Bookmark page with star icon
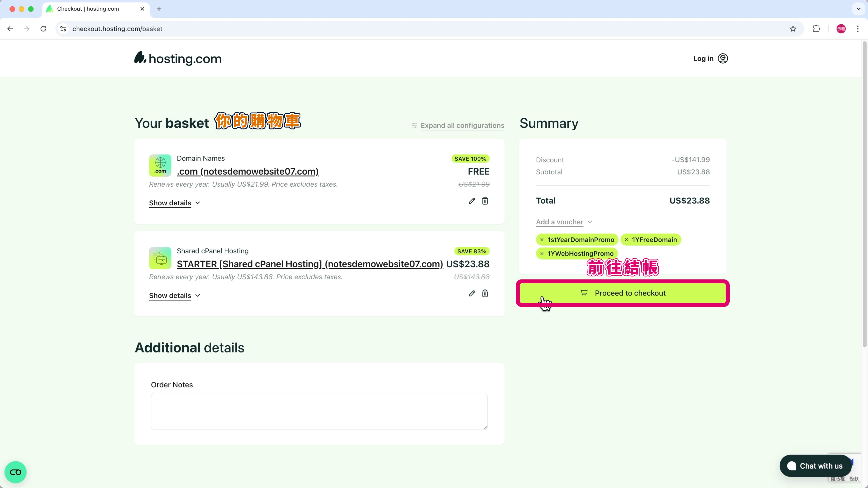The image size is (868, 488). (x=793, y=29)
